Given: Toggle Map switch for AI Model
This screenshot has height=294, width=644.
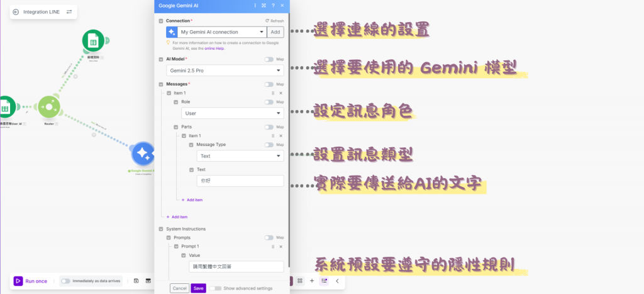Looking at the screenshot, I should (269, 59).
